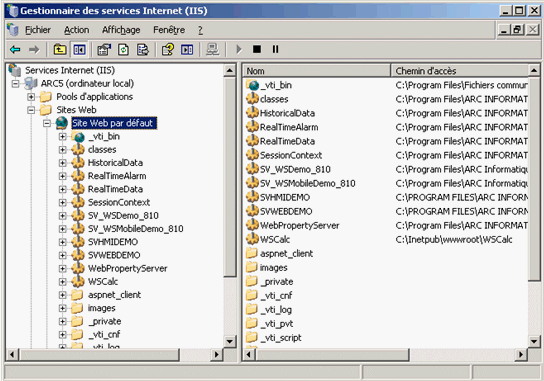Viewport: 544px width, 381px height.
Task: Click the WSCalc icon in right list
Action: [x=252, y=239]
